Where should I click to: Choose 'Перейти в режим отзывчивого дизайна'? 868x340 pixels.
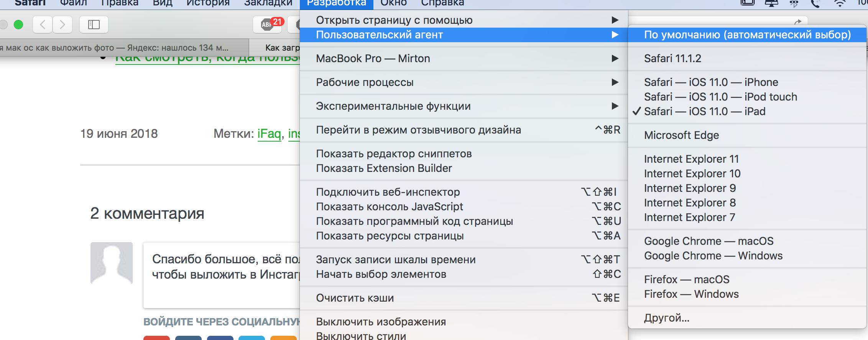tap(464, 130)
